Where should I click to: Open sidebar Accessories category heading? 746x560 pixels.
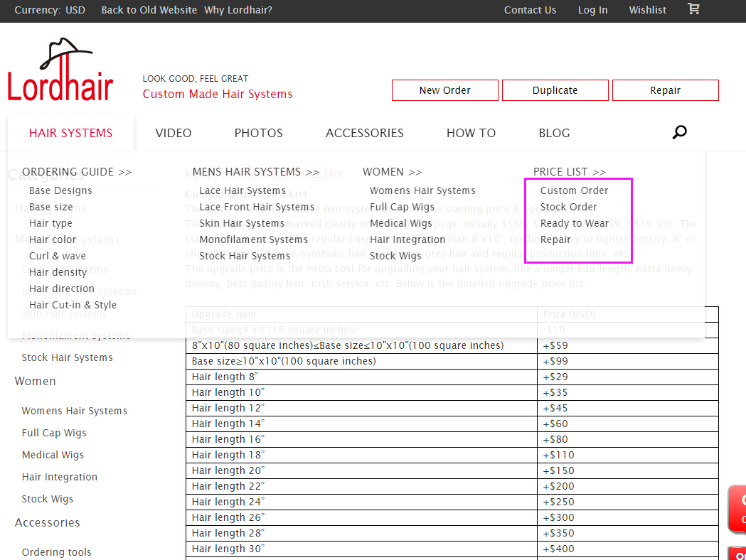click(47, 522)
